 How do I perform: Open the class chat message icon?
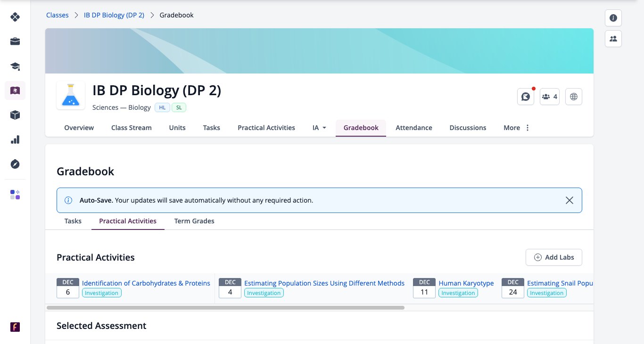[526, 97]
